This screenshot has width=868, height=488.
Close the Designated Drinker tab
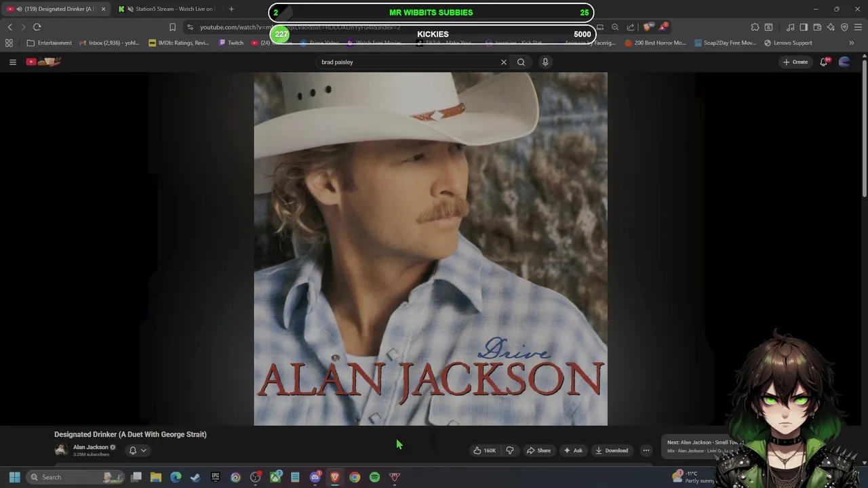[103, 9]
